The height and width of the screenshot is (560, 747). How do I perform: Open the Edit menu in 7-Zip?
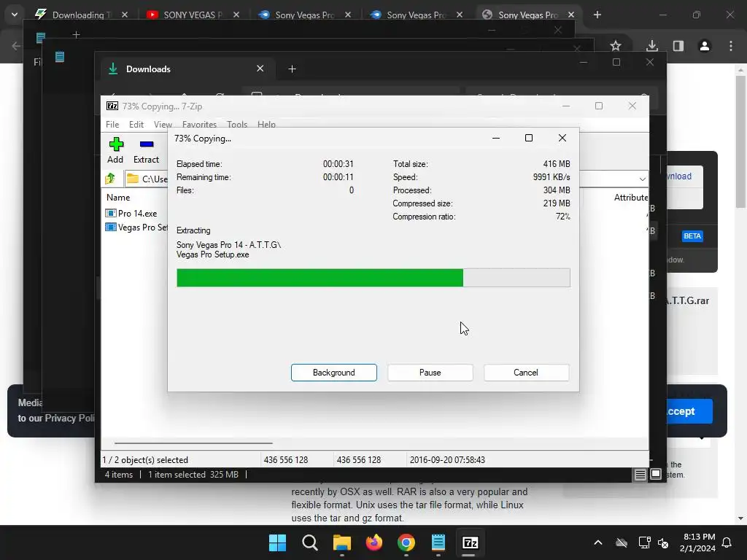[136, 124]
